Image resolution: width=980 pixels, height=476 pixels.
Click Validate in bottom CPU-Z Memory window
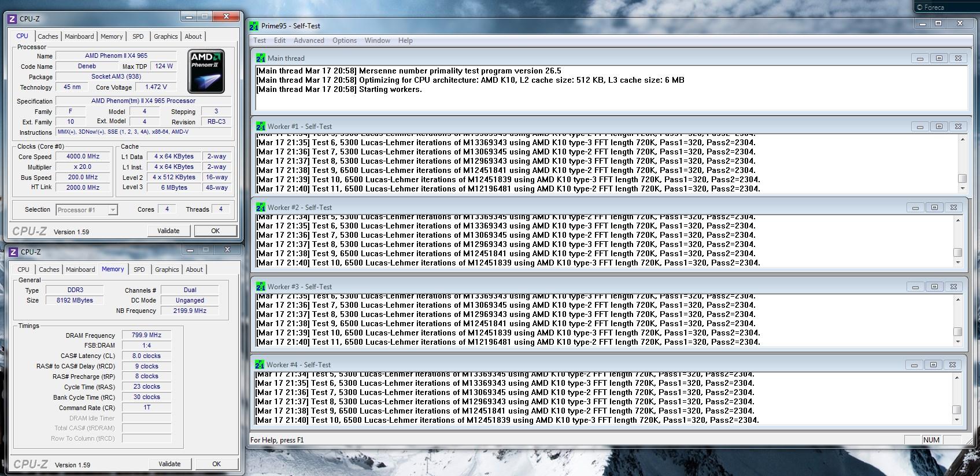pos(169,464)
